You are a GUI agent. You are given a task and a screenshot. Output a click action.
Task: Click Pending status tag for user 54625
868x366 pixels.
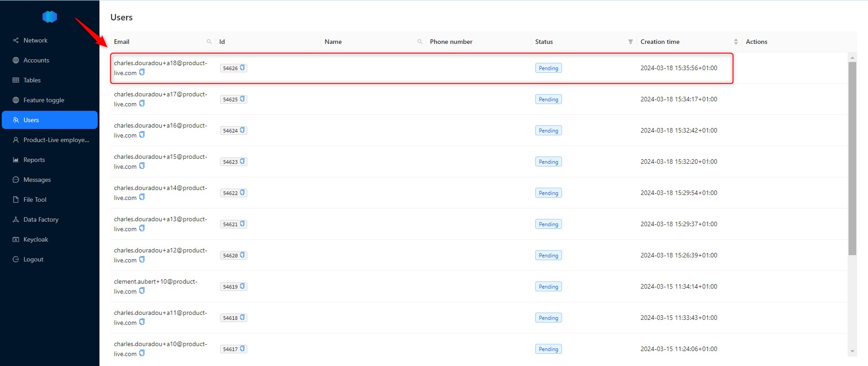tap(548, 100)
